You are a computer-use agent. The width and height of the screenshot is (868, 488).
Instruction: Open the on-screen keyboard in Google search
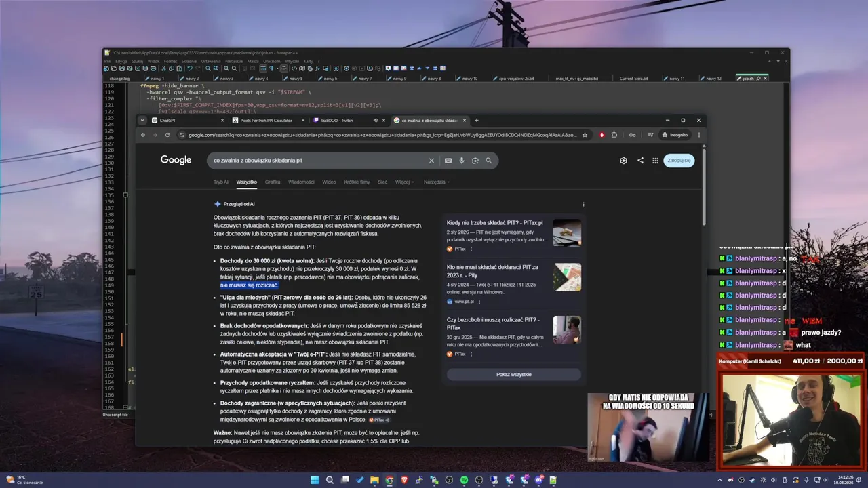pyautogui.click(x=448, y=161)
